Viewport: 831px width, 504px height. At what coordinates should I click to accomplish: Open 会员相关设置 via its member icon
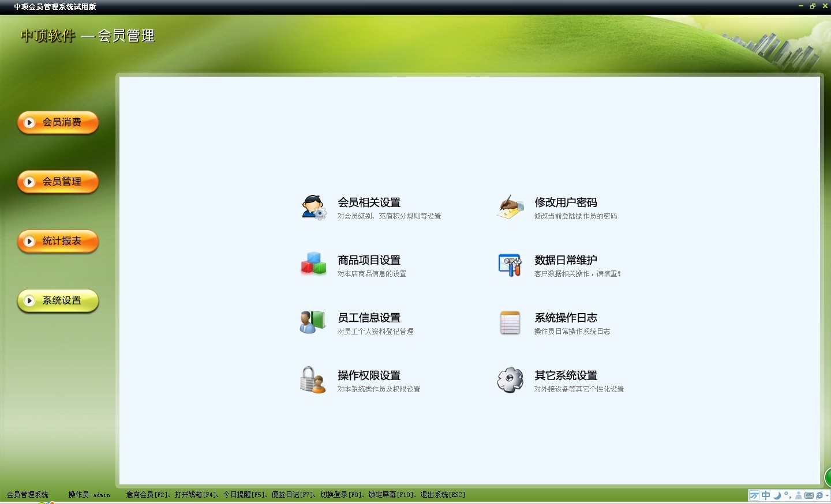tap(314, 207)
